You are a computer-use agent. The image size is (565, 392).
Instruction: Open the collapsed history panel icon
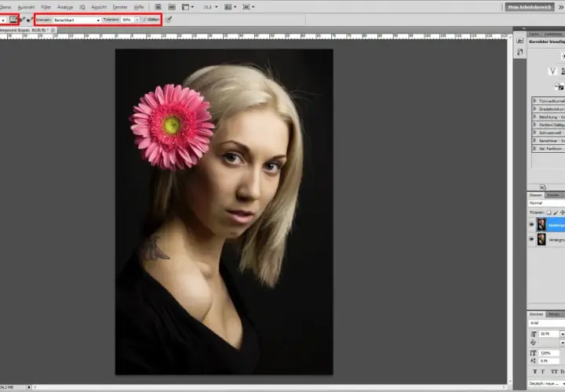click(519, 41)
